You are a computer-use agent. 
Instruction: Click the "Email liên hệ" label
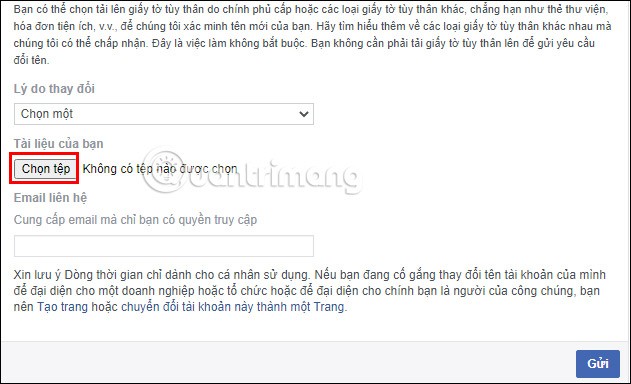[x=50, y=198]
